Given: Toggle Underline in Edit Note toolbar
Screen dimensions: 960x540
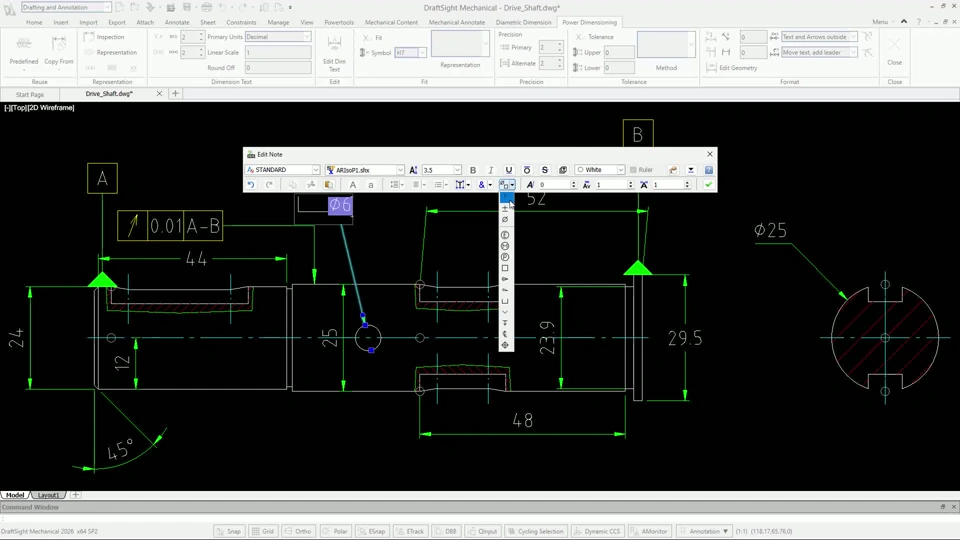Looking at the screenshot, I should [x=508, y=170].
